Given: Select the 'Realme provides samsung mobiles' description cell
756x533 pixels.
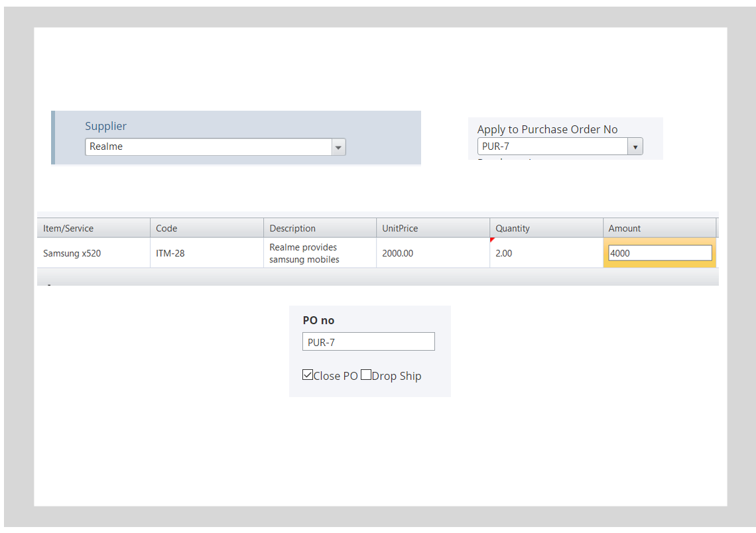Looking at the screenshot, I should (320, 253).
